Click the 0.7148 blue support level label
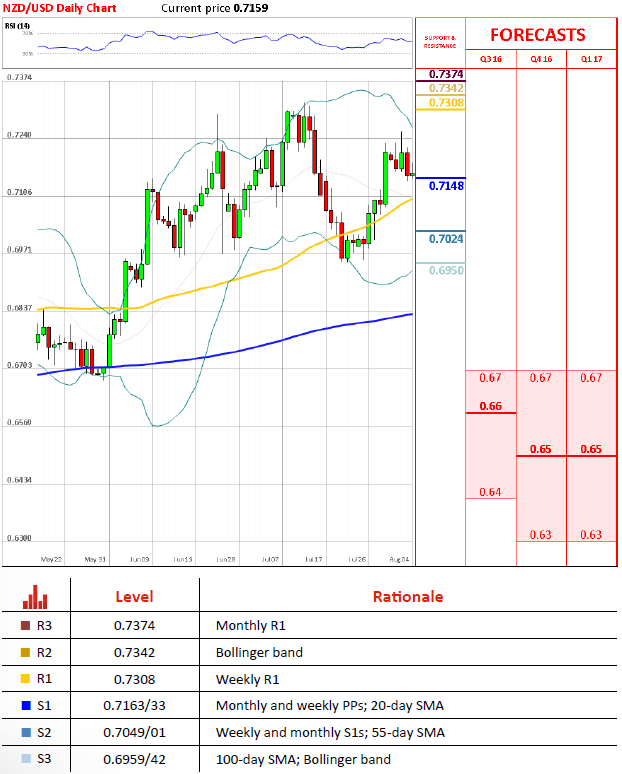The width and height of the screenshot is (622, 774). coord(445,186)
